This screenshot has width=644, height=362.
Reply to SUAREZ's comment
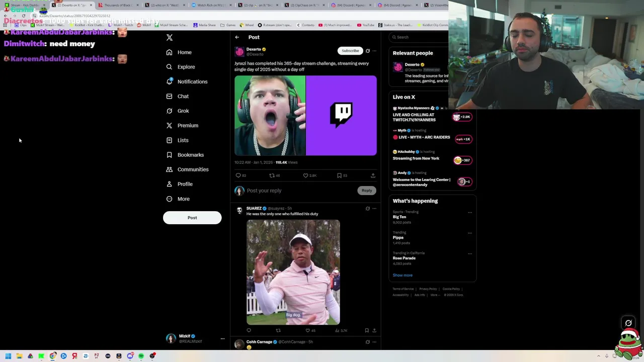pos(249,330)
